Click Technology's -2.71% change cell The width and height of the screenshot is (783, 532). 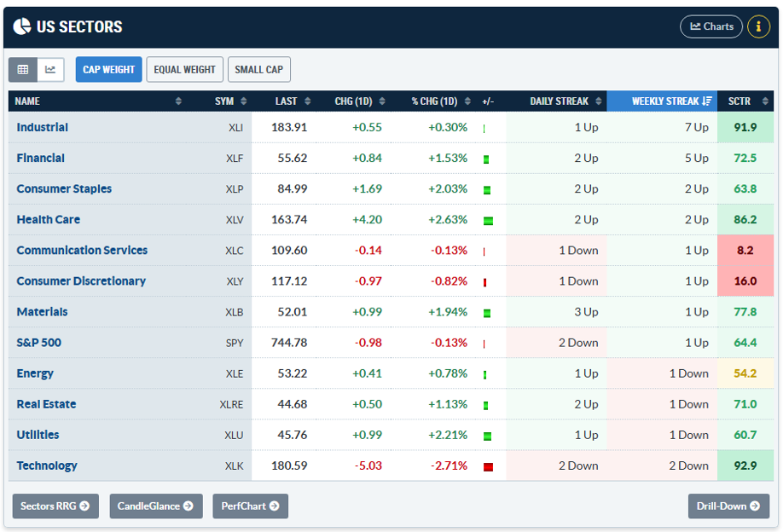449,465
